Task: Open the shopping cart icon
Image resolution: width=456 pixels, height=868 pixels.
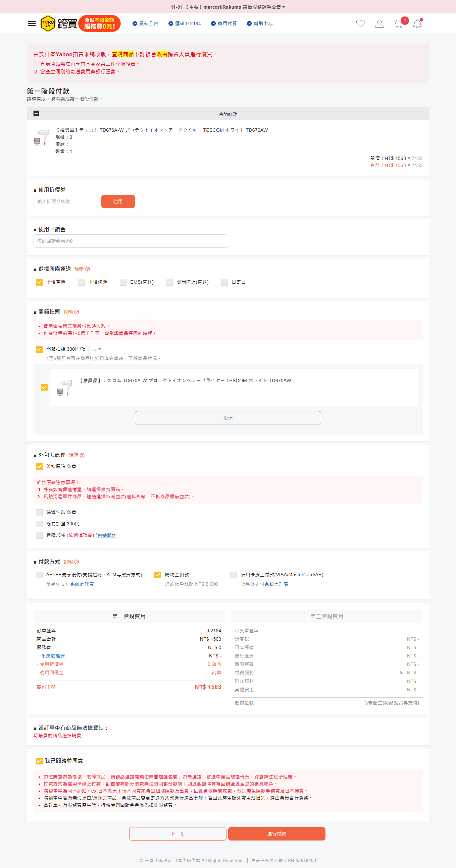Action: 398,23
